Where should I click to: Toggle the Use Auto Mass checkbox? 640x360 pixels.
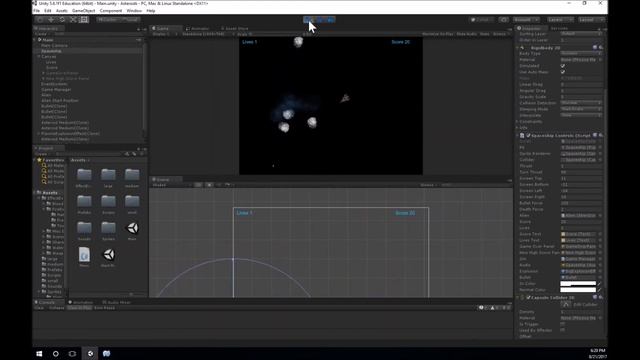pyautogui.click(x=563, y=72)
